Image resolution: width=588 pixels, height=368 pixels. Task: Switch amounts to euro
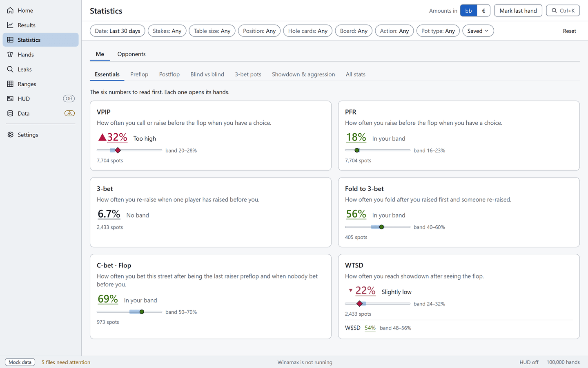pyautogui.click(x=483, y=11)
